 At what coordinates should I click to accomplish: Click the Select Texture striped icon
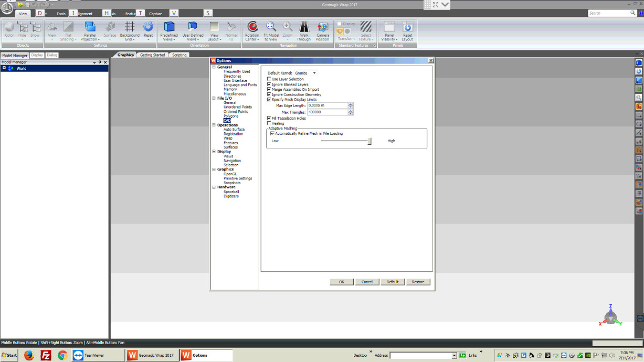(366, 27)
